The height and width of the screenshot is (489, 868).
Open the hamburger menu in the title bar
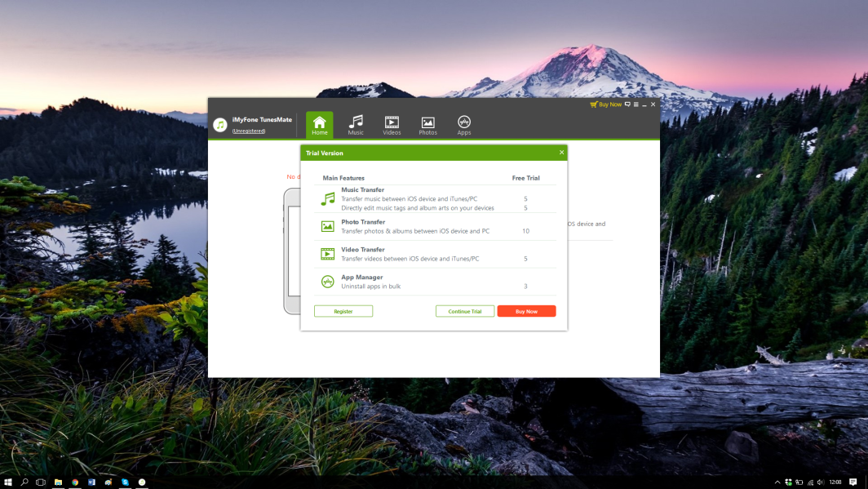[x=636, y=104]
